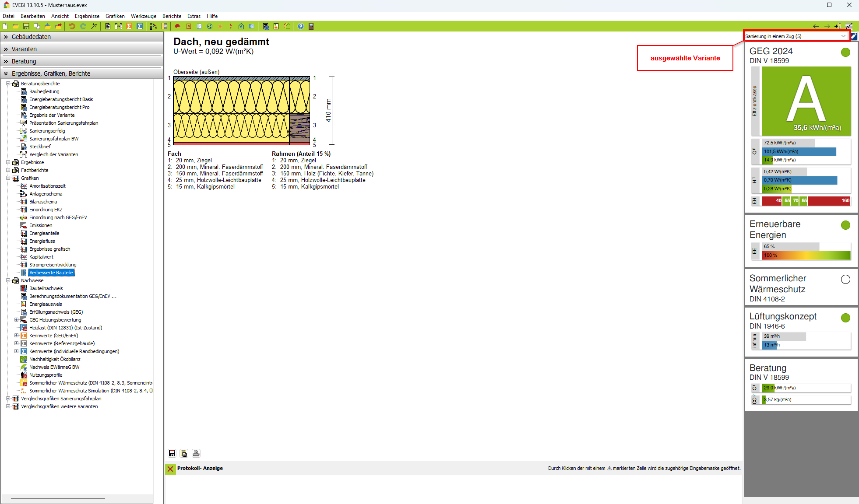This screenshot has height=504, width=859.
Task: Open the Werkzeuge menu
Action: [143, 16]
